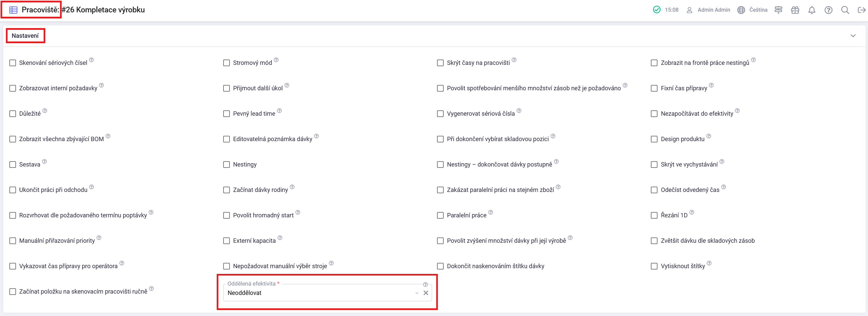Tick the Nestingy checkbox
Image resolution: width=868 pixels, height=316 pixels.
point(227,164)
